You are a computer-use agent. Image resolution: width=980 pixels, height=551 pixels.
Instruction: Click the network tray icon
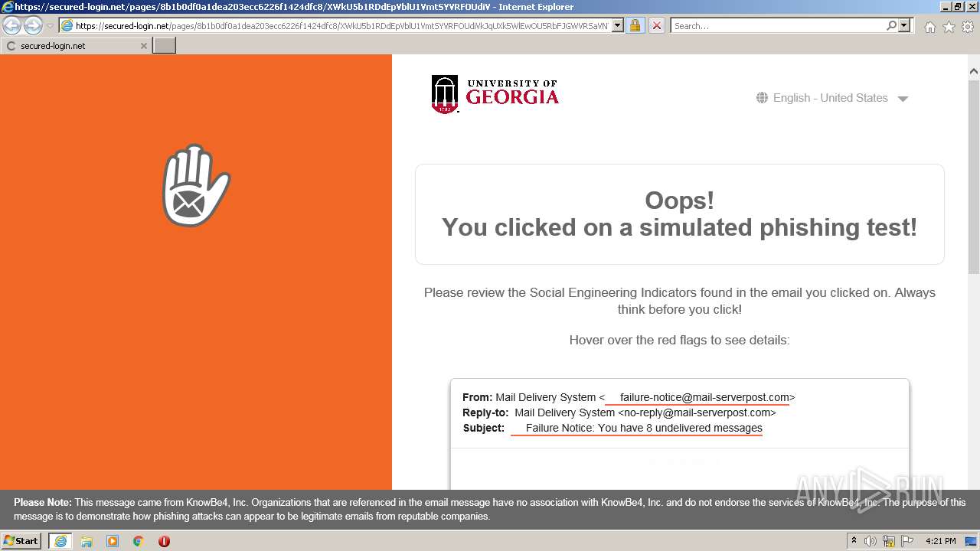(889, 541)
